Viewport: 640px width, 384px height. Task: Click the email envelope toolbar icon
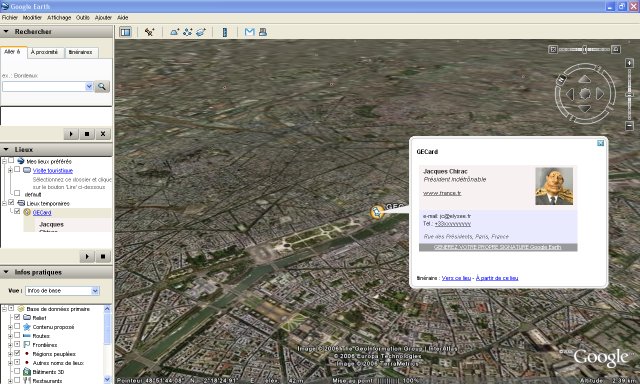tap(249, 32)
